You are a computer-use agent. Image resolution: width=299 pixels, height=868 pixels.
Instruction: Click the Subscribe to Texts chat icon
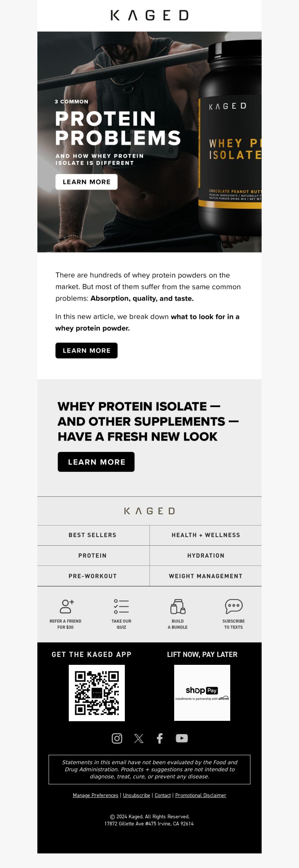[x=234, y=607]
